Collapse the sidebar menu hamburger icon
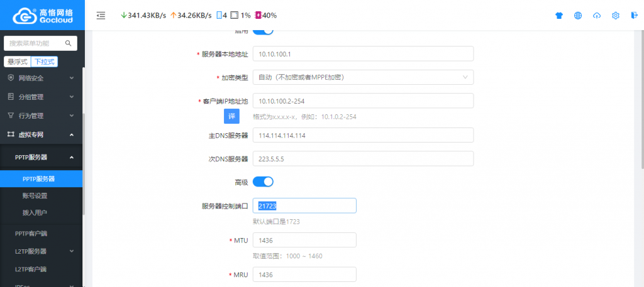 (x=101, y=16)
